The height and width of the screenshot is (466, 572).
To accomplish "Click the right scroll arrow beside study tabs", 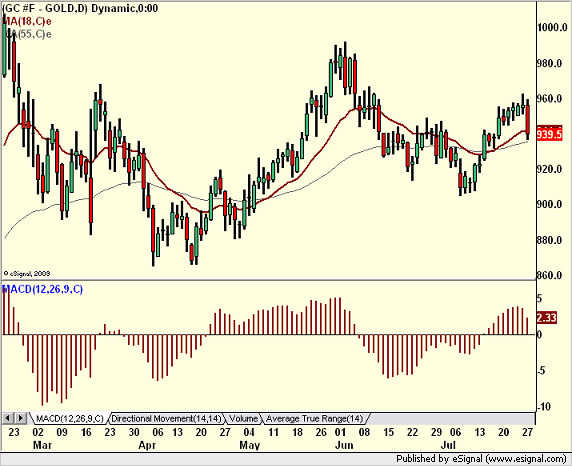I will 20,418.
